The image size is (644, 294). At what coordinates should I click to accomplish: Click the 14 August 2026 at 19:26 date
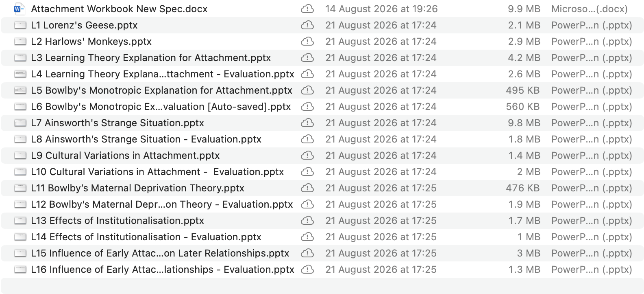[x=381, y=9]
